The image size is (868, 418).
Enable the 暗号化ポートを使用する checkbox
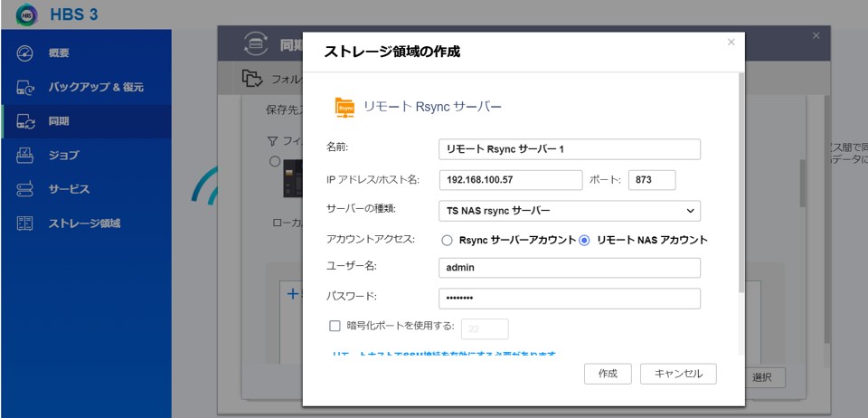(x=335, y=327)
